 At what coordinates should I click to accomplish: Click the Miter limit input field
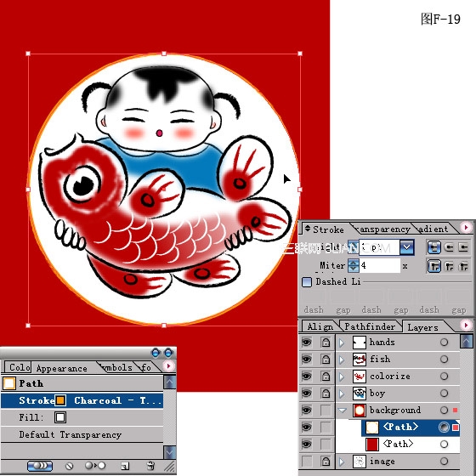[x=380, y=266]
